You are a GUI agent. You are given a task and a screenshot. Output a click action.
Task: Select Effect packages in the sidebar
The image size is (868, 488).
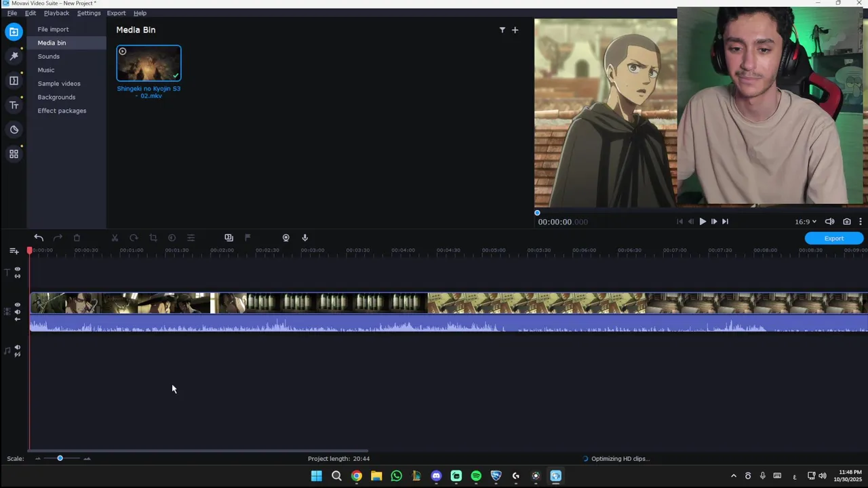coord(66,110)
